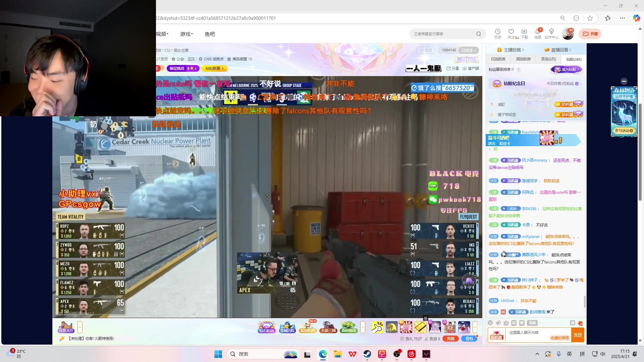Show hidden system tray icons chevron
This screenshot has height=362, width=644.
(x=537, y=354)
